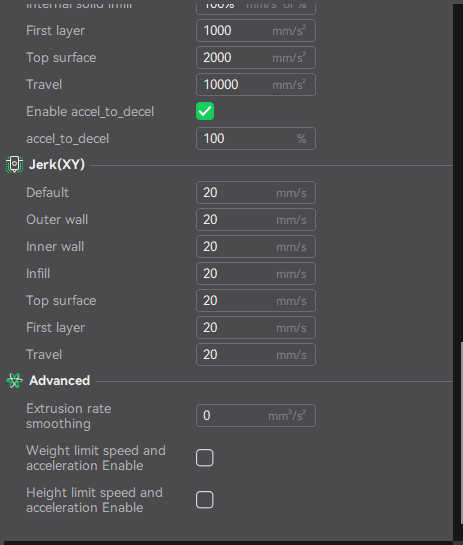This screenshot has width=463, height=545.
Task: Edit the Default jerk value field
Action: pyautogui.click(x=256, y=193)
